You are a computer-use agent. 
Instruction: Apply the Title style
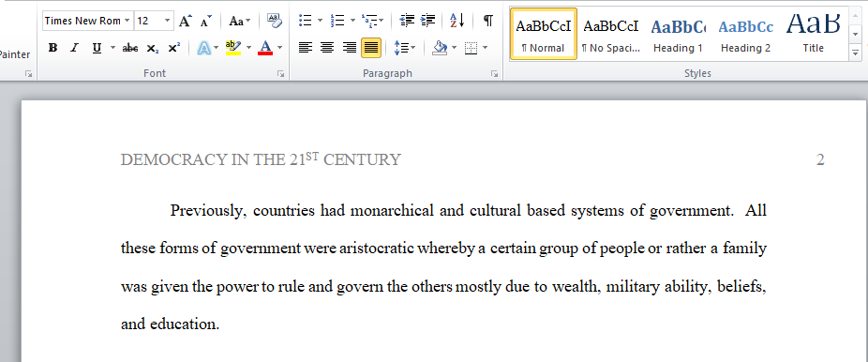[x=814, y=34]
